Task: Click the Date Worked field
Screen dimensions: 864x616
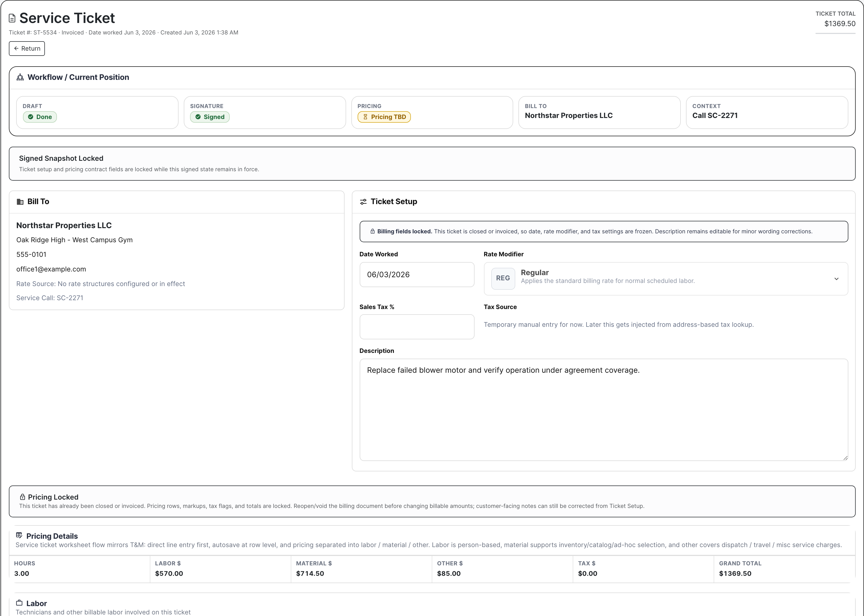Action: [x=417, y=275]
